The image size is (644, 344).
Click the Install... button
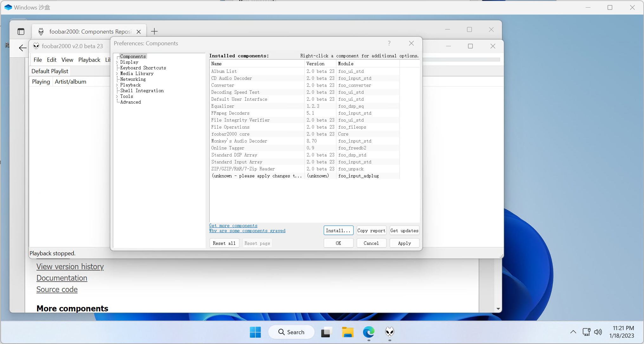click(x=338, y=231)
